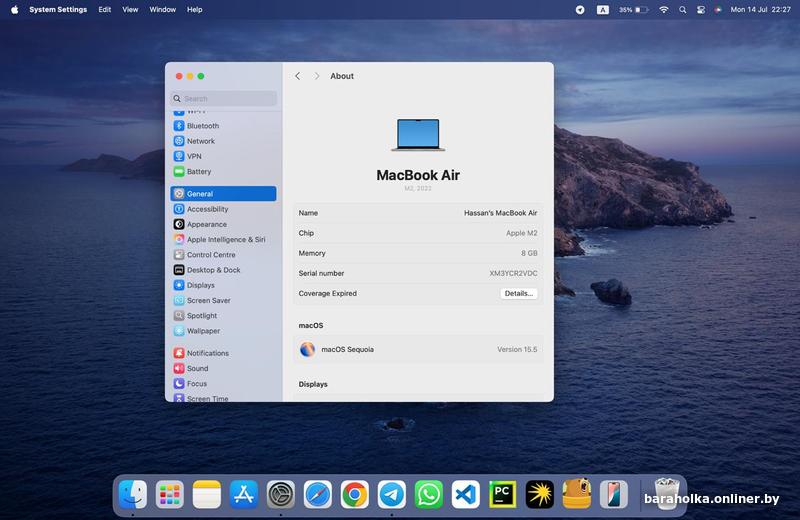Launch Google Chrome from the Dock
This screenshot has height=520, width=800.
click(355, 494)
